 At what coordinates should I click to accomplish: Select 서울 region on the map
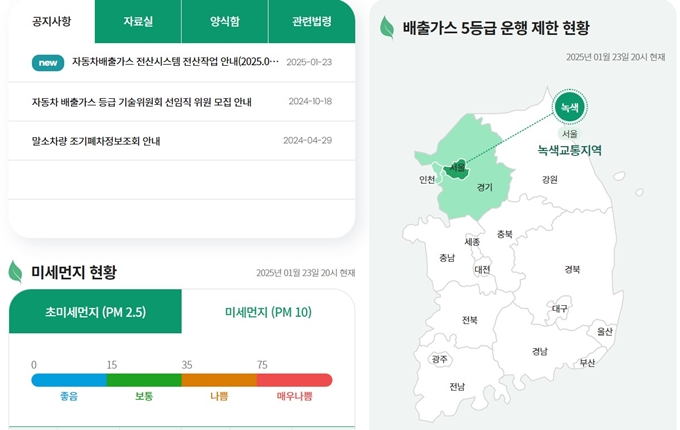pos(458,167)
